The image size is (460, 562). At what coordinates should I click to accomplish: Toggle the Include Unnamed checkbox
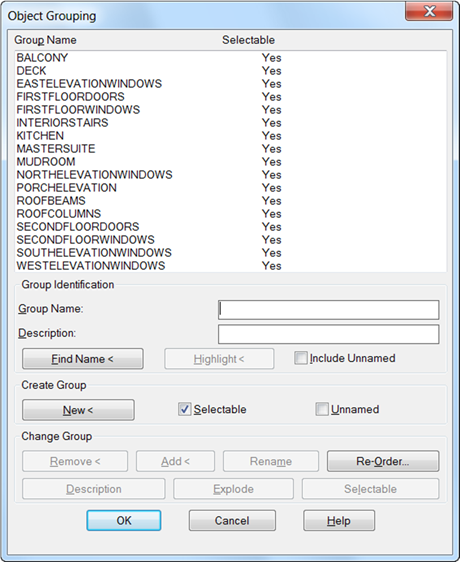click(300, 358)
